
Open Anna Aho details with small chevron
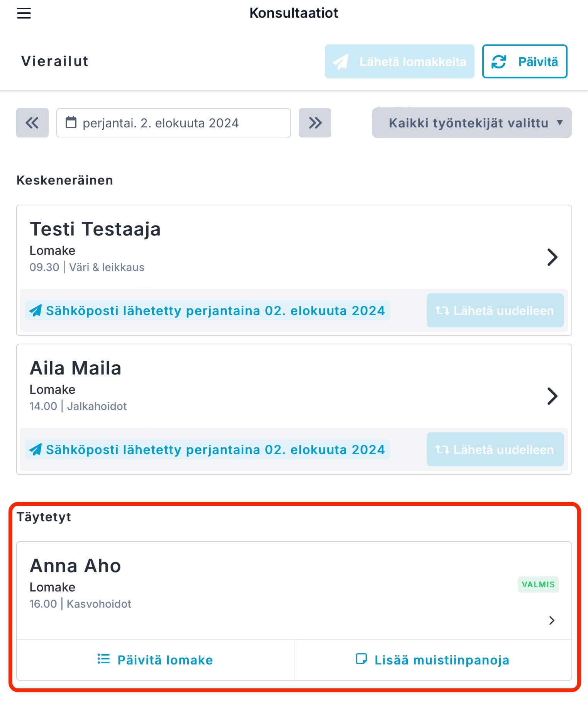tap(552, 620)
